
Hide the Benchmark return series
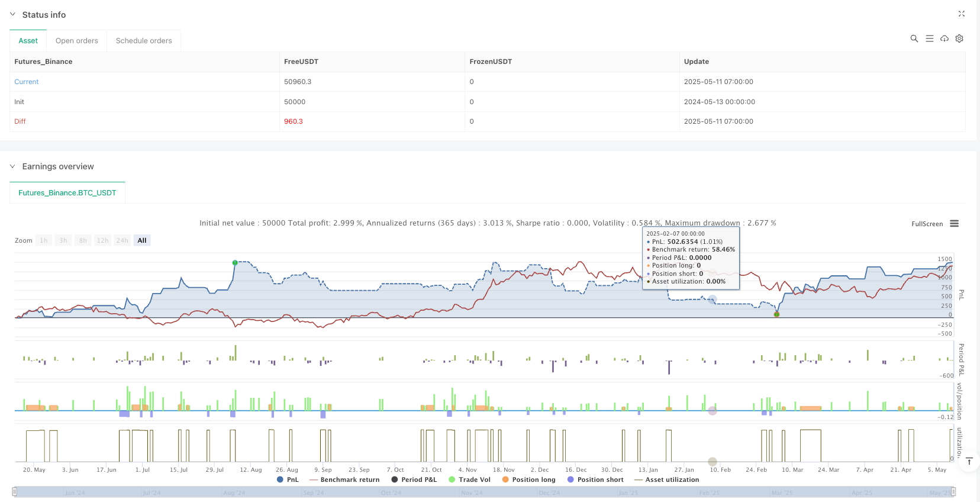tap(344, 480)
